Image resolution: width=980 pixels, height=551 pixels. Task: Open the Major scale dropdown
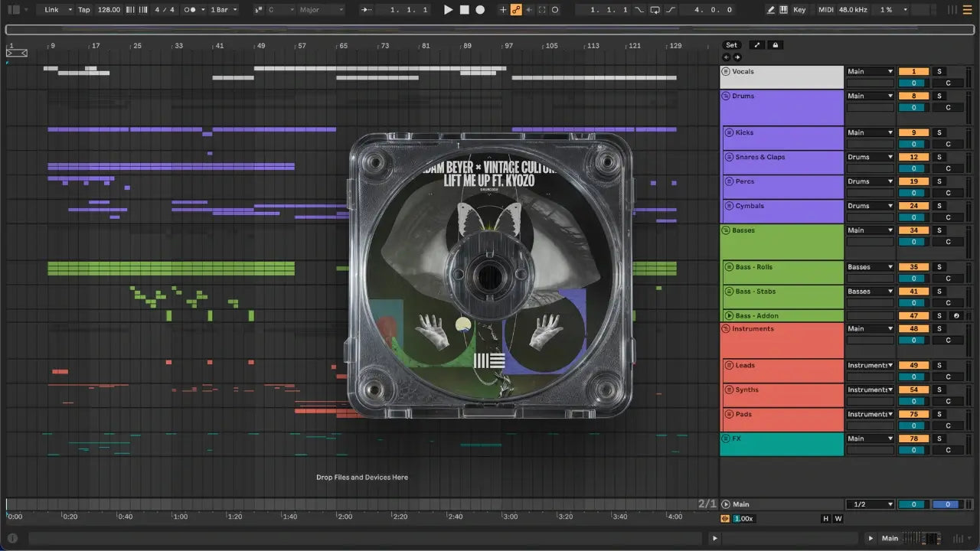click(x=322, y=10)
